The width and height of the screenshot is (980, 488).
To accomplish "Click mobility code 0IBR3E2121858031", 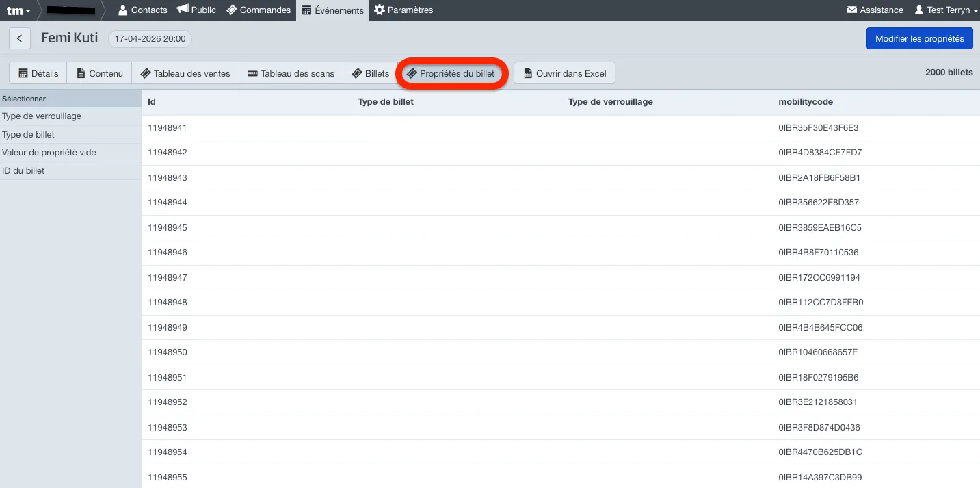I will coord(818,402).
